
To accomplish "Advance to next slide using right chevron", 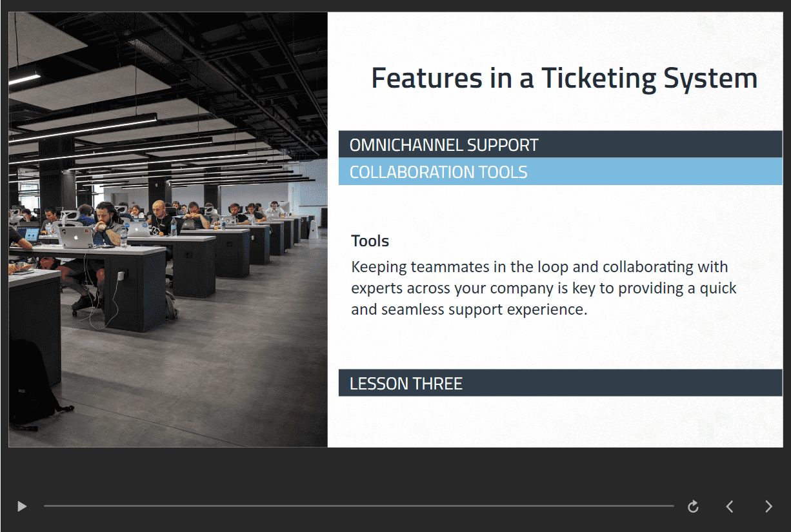I will coord(768,506).
